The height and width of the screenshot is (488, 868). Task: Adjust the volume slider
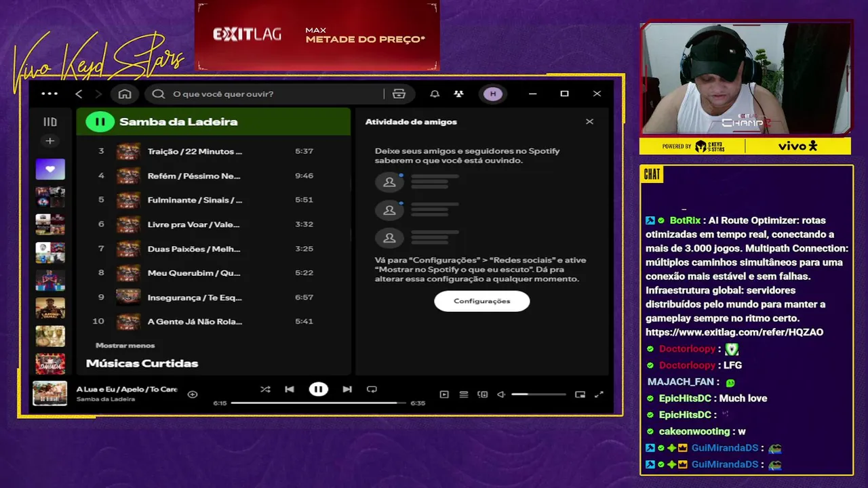[x=538, y=394]
